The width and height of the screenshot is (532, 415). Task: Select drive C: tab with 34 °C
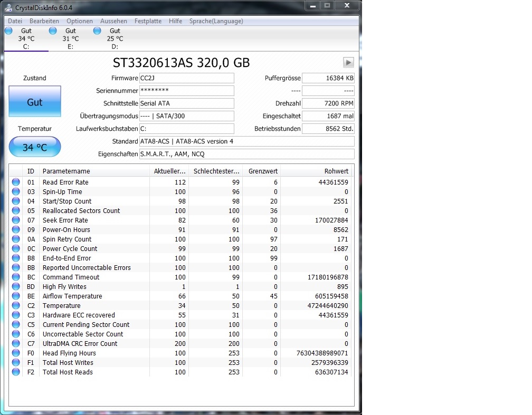coord(26,38)
